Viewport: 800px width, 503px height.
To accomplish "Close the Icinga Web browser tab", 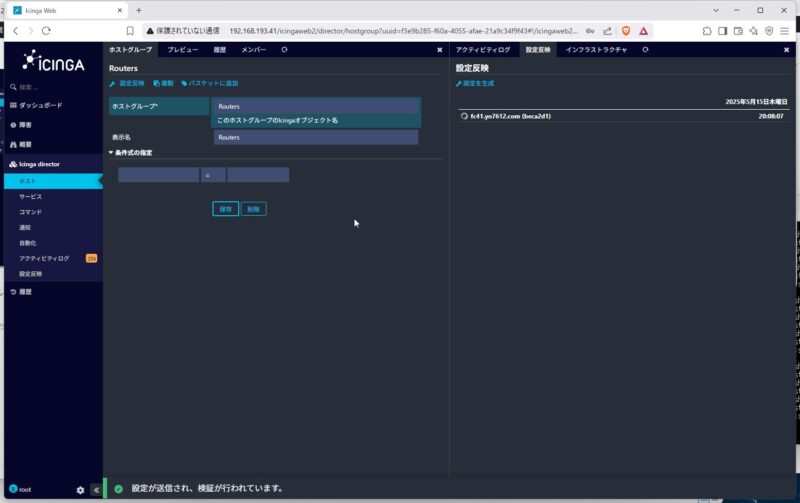I will point(120,10).
